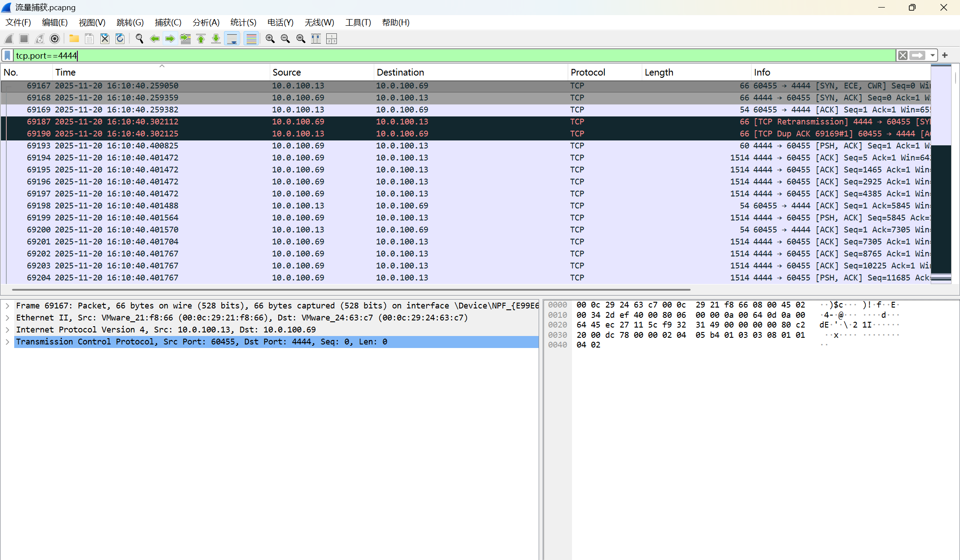Expand the Frame 69167 tree row

[x=8, y=306]
